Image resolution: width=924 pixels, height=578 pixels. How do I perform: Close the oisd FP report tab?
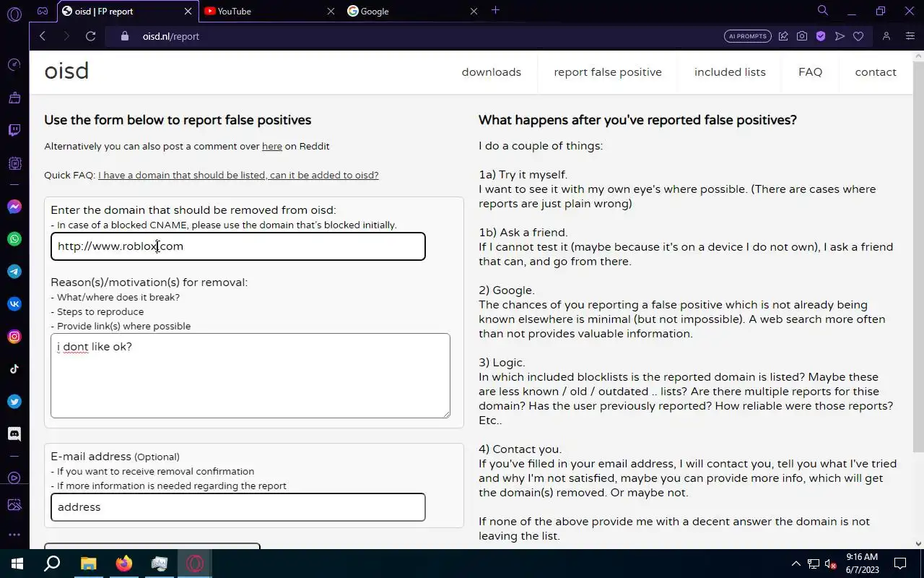coord(188,11)
